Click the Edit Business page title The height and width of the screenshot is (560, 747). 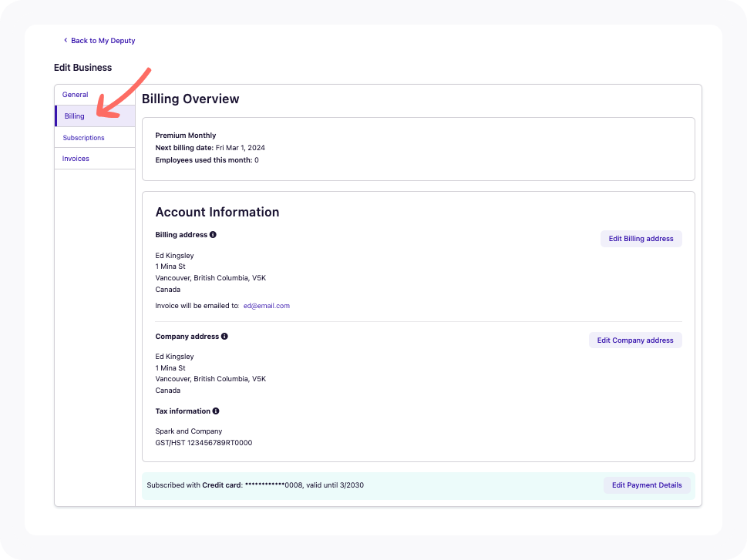82,68
